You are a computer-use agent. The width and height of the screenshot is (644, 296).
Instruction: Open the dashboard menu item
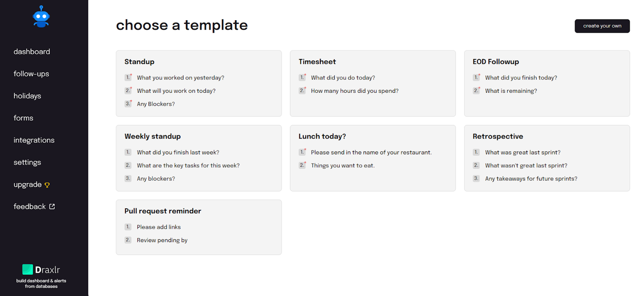(x=32, y=52)
